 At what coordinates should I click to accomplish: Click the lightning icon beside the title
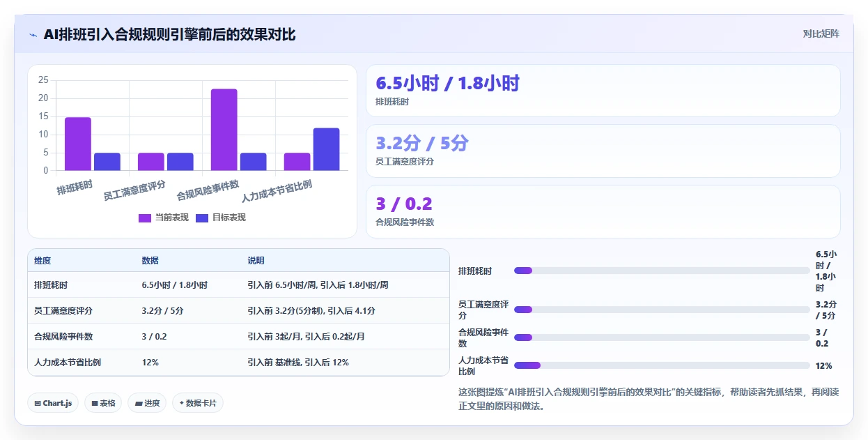[x=33, y=35]
